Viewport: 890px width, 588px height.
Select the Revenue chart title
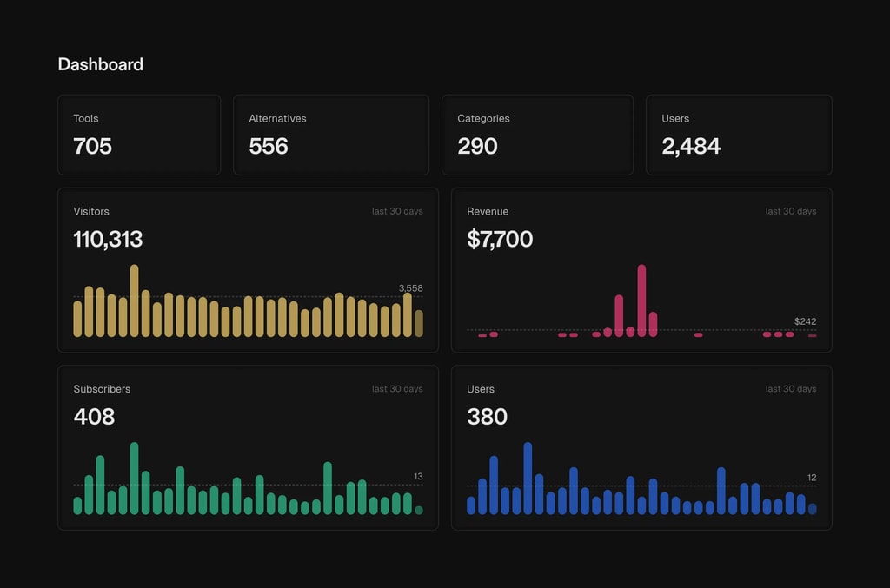(x=488, y=211)
